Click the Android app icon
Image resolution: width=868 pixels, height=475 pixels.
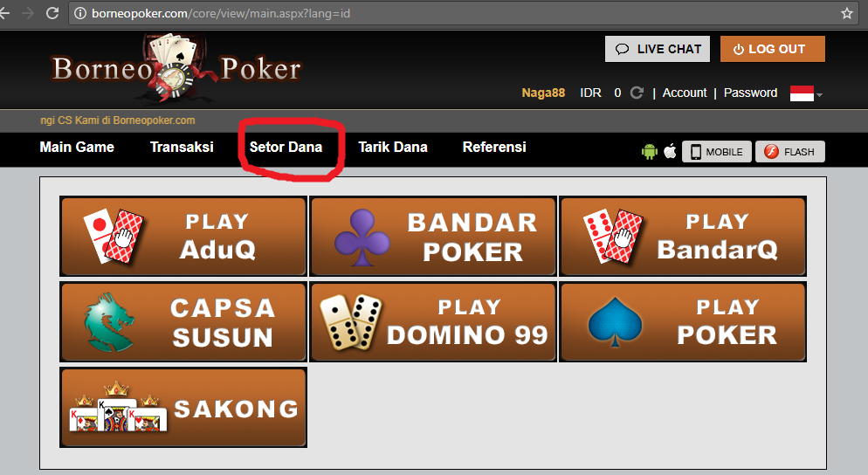coord(650,151)
